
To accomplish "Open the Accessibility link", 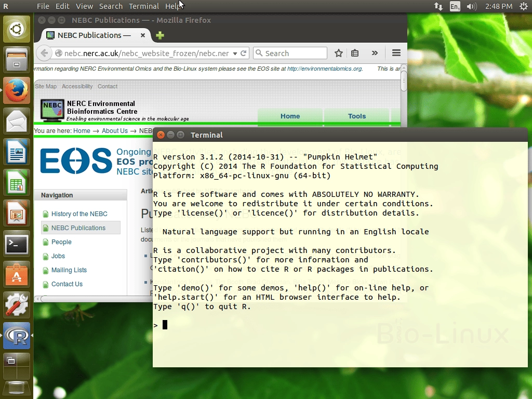I will (x=77, y=86).
